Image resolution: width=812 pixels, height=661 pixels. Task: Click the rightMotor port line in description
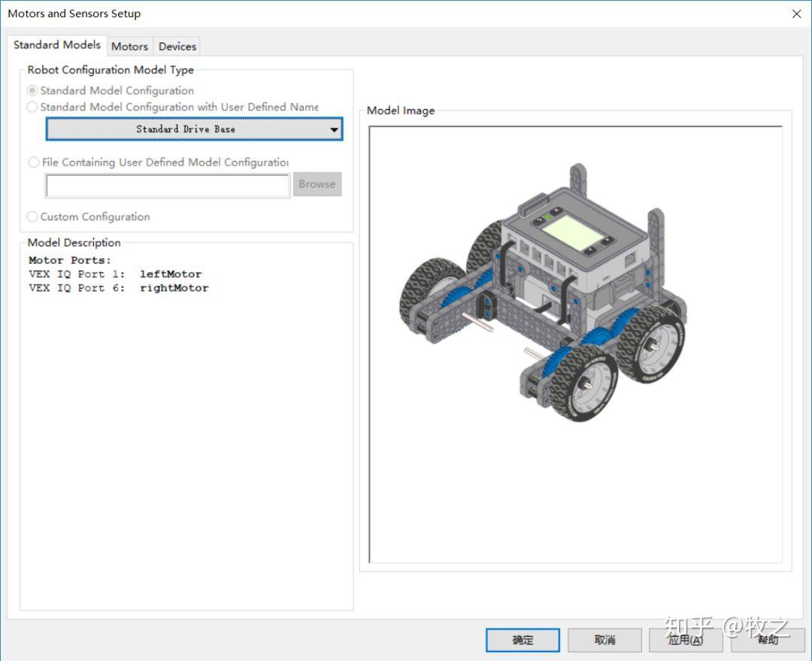[x=118, y=288]
